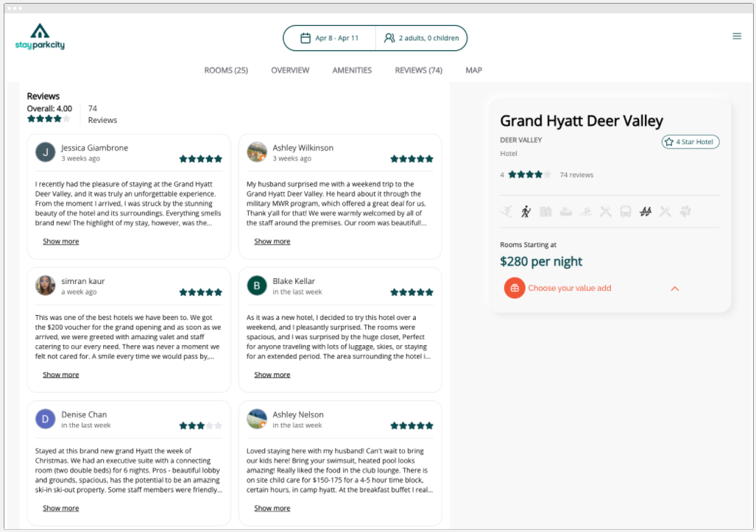Click the DEER VALLEY location label
This screenshot has width=756, height=532.
521,141
